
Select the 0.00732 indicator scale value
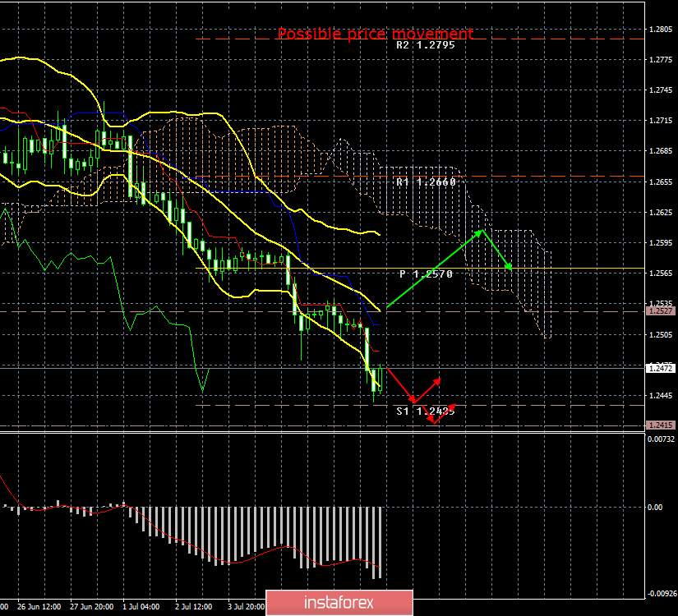[x=662, y=439]
